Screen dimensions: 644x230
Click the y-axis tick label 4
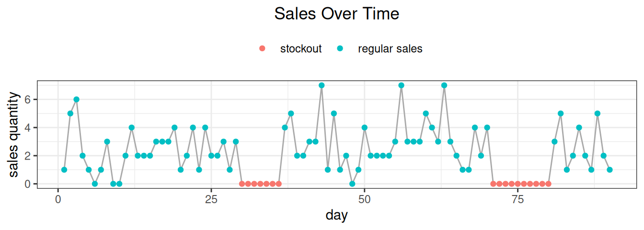coord(28,128)
